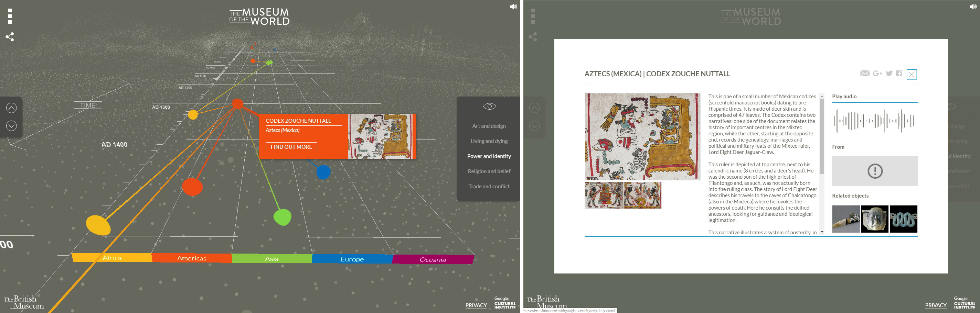Click the description scrollbar down arrow
This screenshot has height=313, width=980.
822,232
